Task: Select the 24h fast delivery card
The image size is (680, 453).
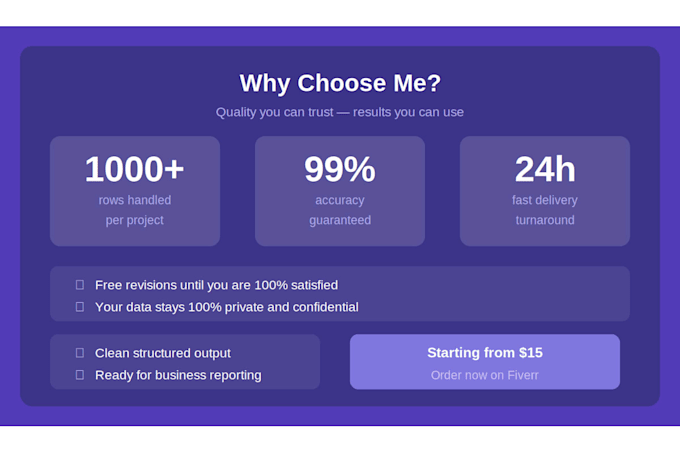Action: tap(545, 191)
